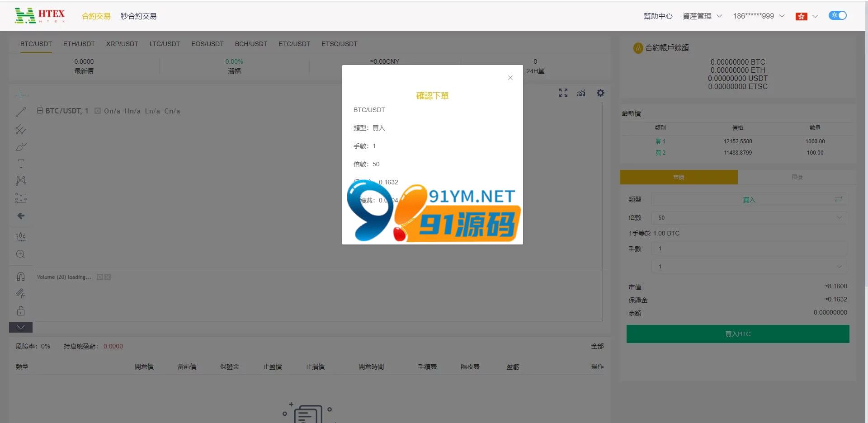Toggle the buy/sell type swap arrows

pos(839,199)
